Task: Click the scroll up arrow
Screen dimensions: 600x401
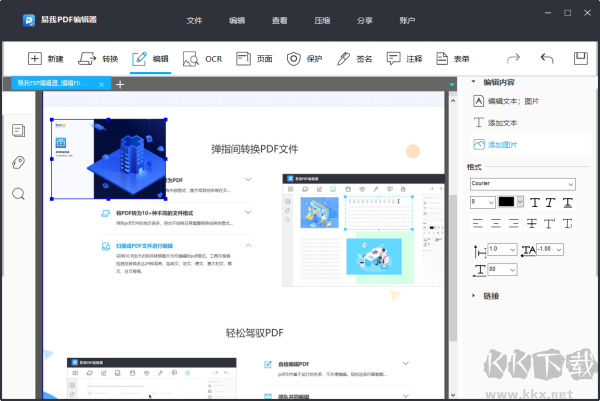Action: coord(453,101)
